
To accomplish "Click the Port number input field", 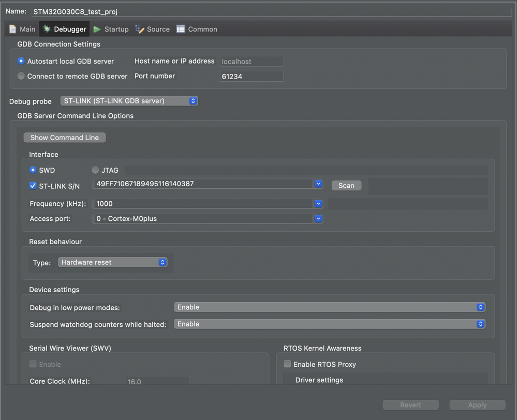I will tap(252, 77).
